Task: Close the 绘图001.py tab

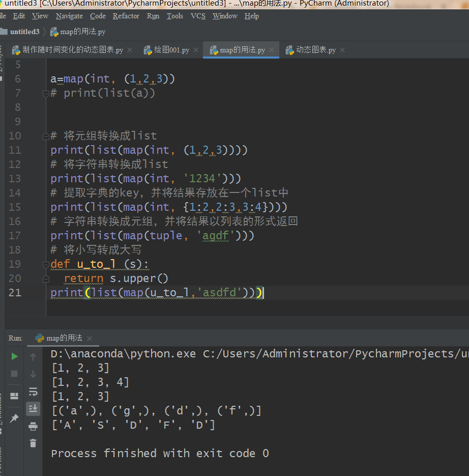Action: 196,50
